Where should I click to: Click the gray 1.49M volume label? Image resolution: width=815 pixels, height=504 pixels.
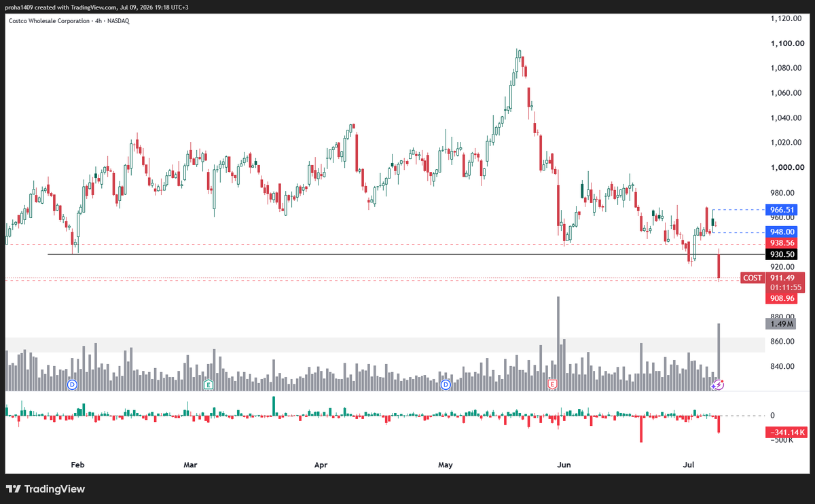[779, 324]
